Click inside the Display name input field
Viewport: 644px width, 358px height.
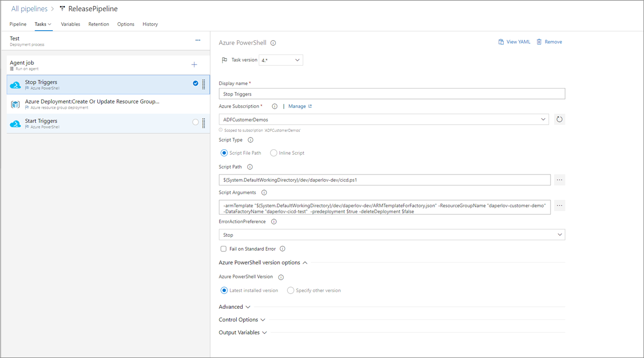click(x=392, y=94)
